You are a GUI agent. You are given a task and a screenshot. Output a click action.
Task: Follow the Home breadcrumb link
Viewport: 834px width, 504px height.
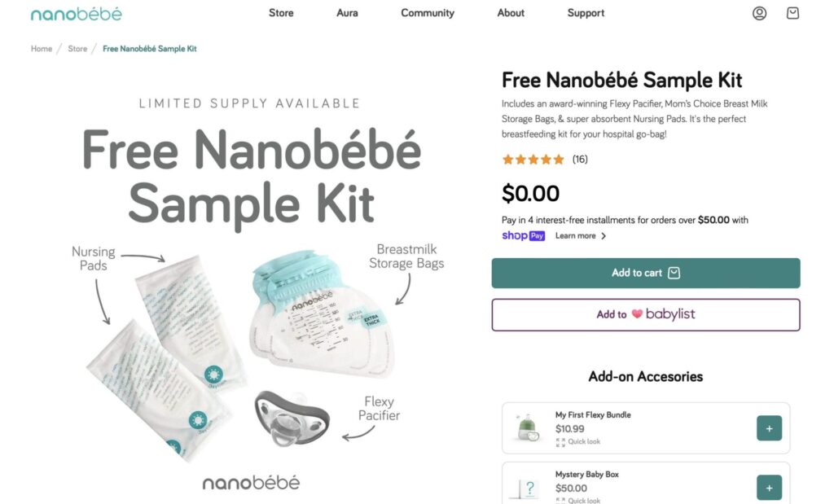point(41,48)
